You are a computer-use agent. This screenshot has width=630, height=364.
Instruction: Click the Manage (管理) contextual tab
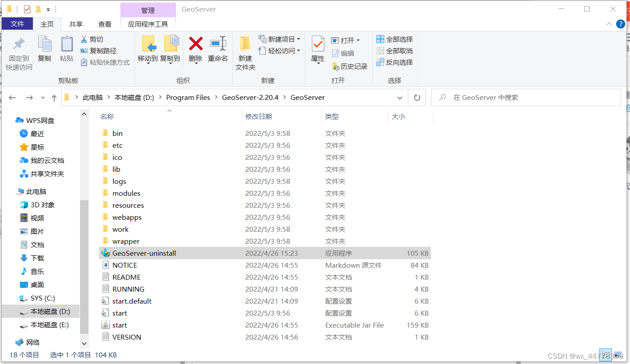tap(148, 10)
